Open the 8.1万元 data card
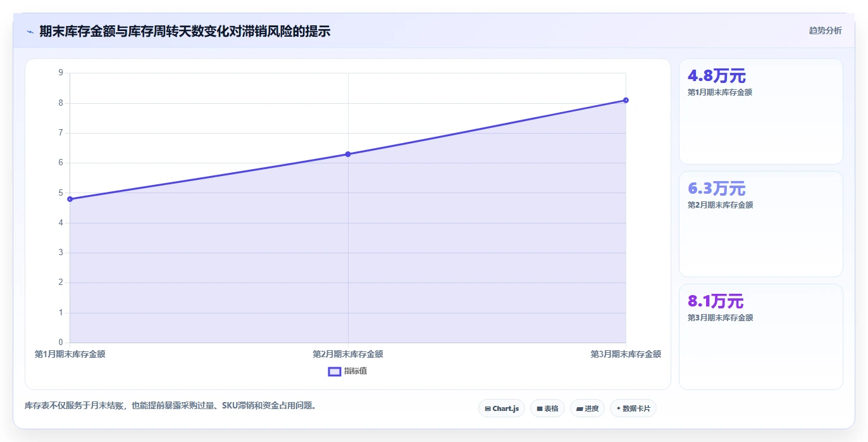This screenshot has width=868, height=442. [760, 337]
